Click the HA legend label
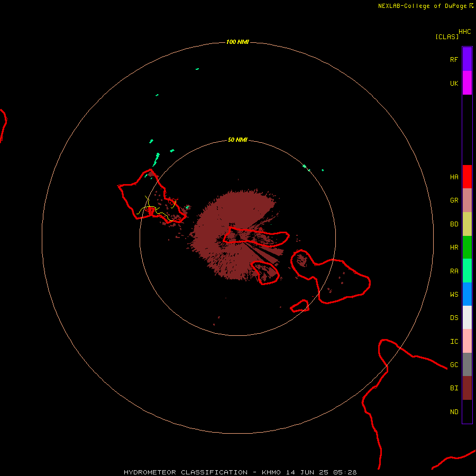Image resolution: width=476 pixels, height=476 pixels. 454,177
